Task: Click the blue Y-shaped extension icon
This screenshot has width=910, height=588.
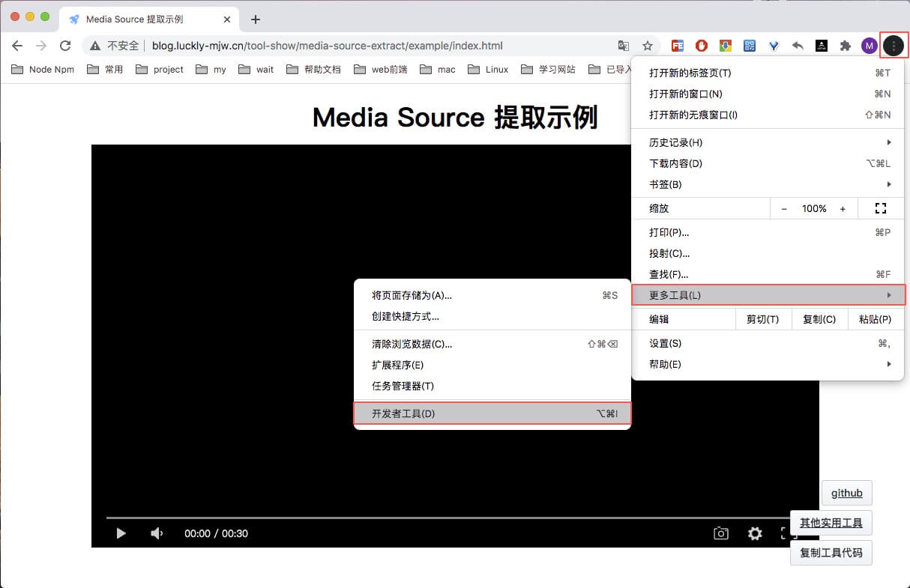Action: point(774,46)
